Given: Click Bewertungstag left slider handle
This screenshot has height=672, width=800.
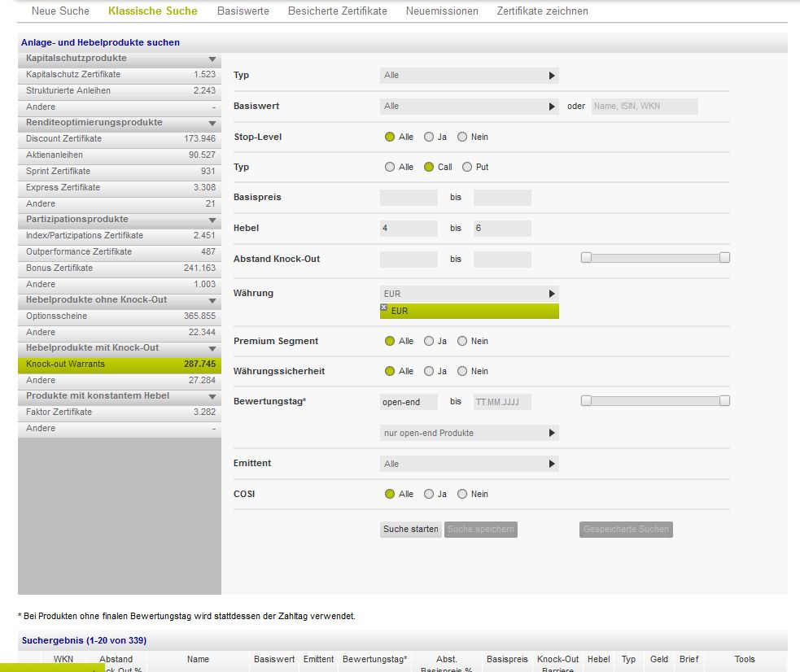Looking at the screenshot, I should pos(586,401).
